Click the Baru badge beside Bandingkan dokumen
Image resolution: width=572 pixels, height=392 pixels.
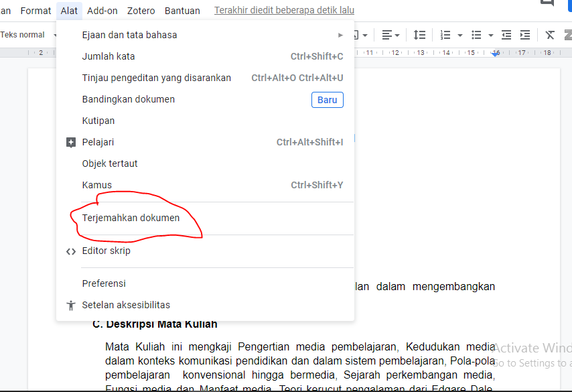pyautogui.click(x=328, y=100)
